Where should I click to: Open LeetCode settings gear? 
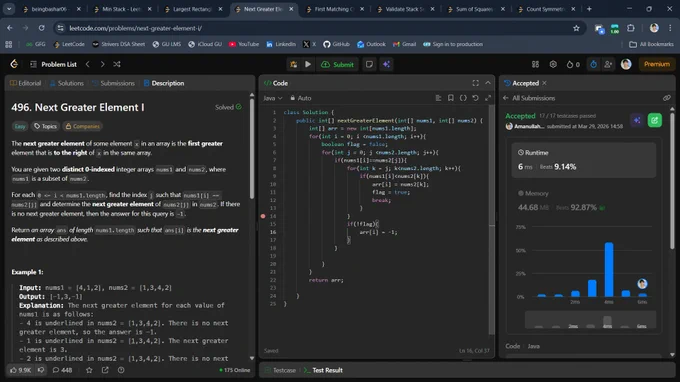pyautogui.click(x=553, y=64)
